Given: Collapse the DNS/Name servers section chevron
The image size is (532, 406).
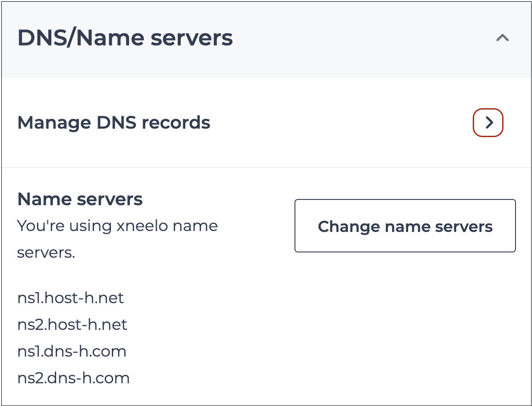Looking at the screenshot, I should [x=502, y=38].
